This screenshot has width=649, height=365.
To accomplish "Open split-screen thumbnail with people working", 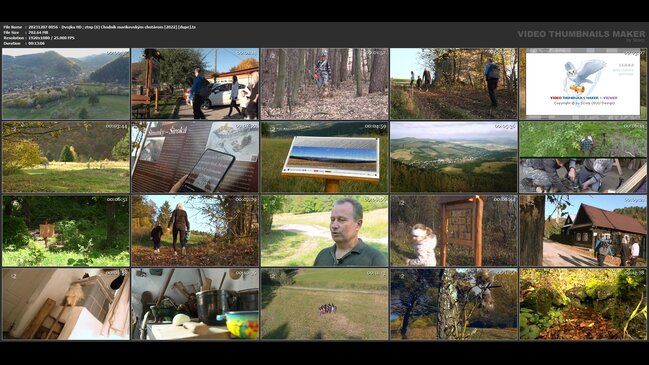I will pos(583,157).
